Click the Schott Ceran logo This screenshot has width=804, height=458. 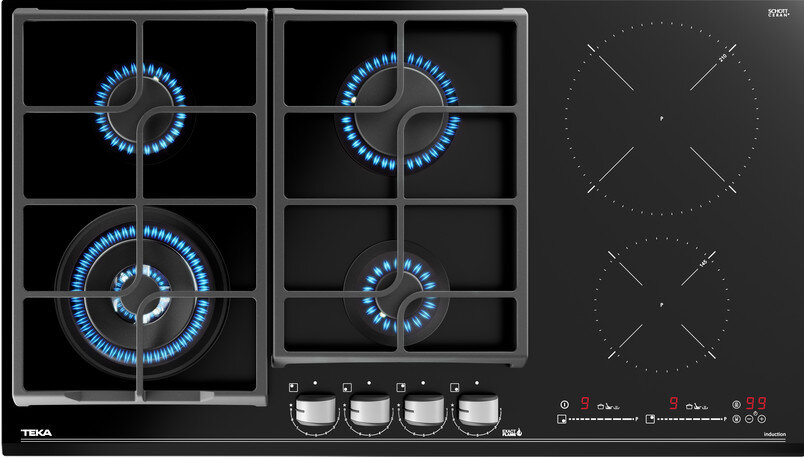(x=779, y=12)
